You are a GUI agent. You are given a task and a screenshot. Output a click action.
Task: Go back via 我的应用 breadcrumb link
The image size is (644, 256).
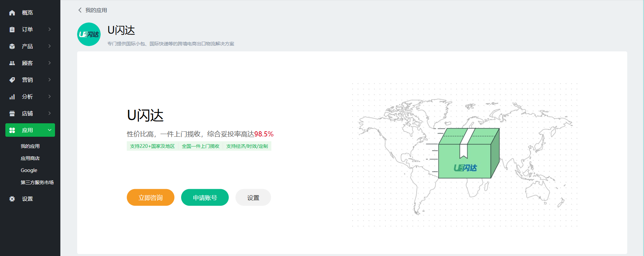pos(96,10)
